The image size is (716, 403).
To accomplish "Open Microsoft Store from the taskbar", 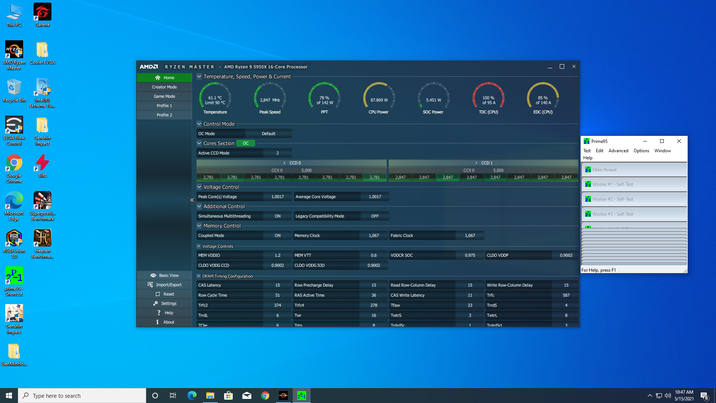I will click(x=228, y=395).
